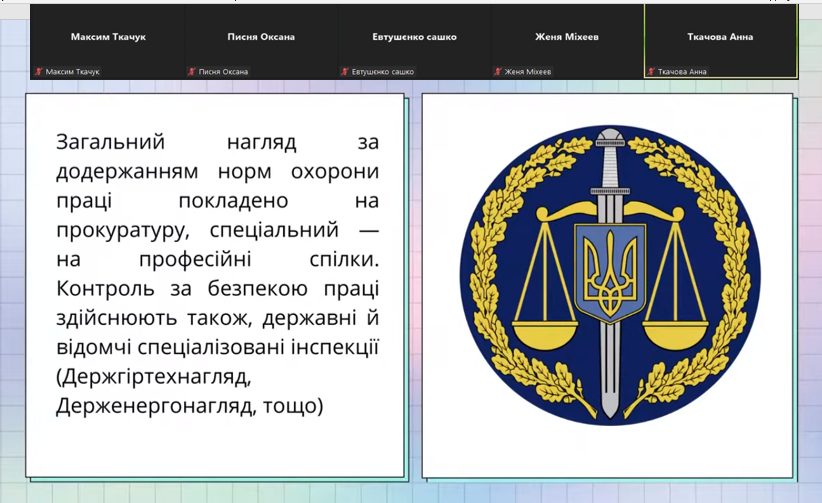The height and width of the screenshot is (503, 822).
Task: Click muted microphone icon beside Женя Міхеев label
Action: [x=497, y=72]
